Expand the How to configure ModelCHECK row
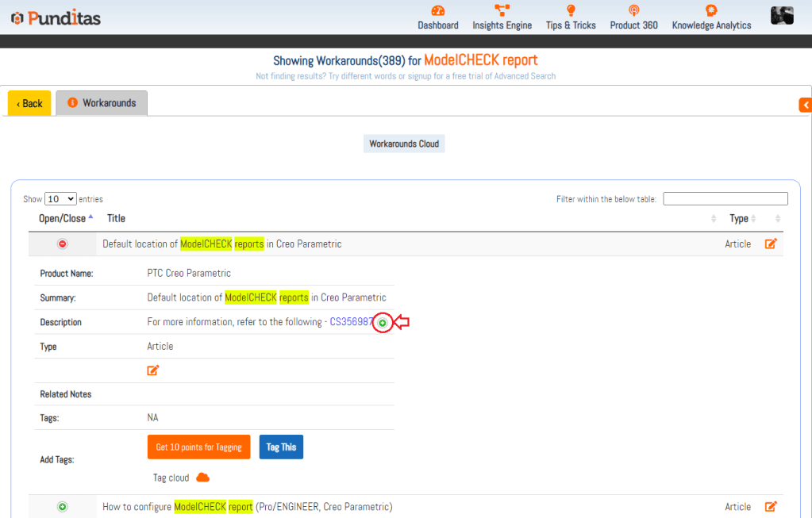Screen dimensions: 812x518 (x=63, y=506)
